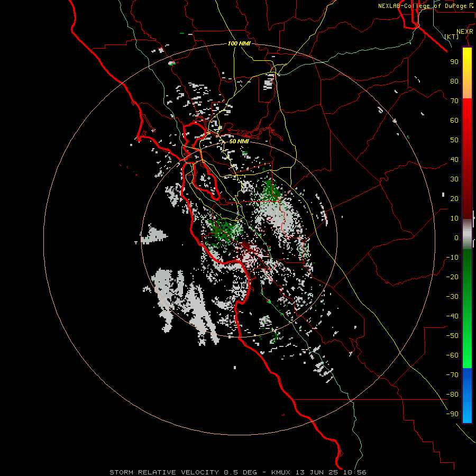
Task: Click the '-20' label on velocity scale
Action: 452,277
